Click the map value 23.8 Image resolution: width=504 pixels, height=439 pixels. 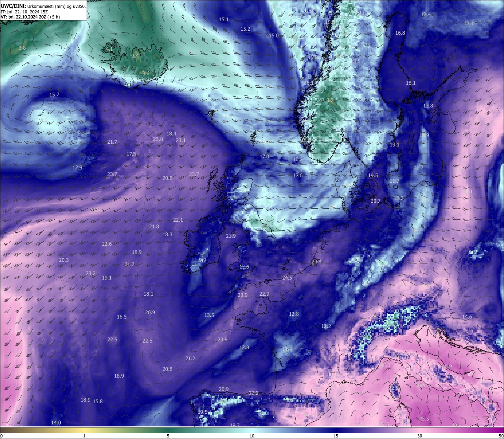[x=158, y=139]
